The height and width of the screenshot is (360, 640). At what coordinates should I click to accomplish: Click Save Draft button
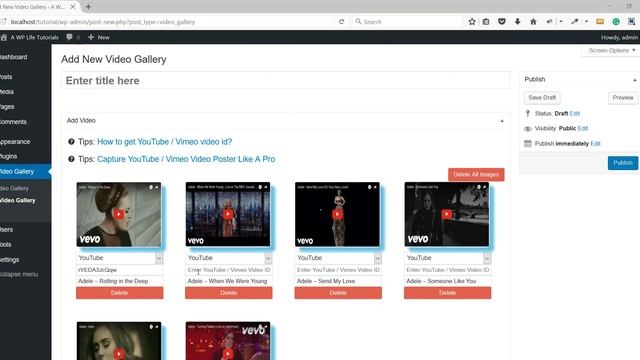[x=542, y=98]
